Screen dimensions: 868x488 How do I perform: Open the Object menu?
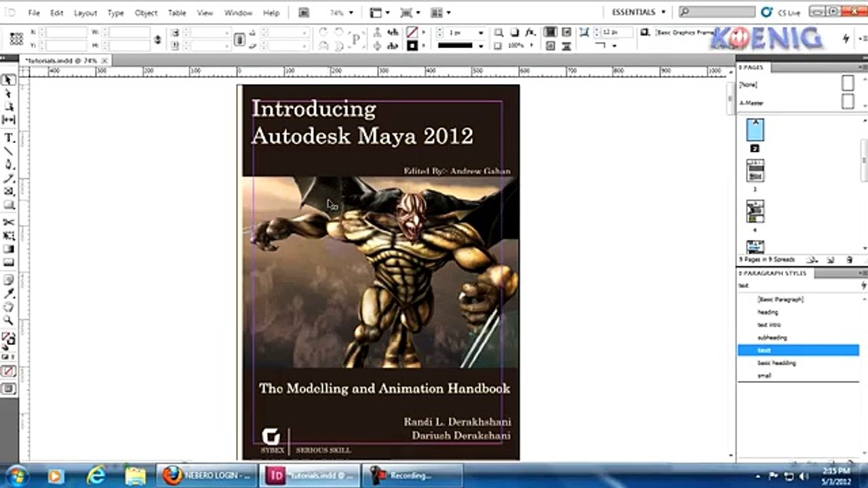click(146, 13)
